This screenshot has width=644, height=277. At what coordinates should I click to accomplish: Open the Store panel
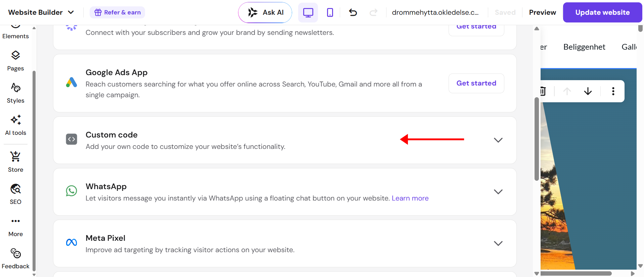(15, 162)
